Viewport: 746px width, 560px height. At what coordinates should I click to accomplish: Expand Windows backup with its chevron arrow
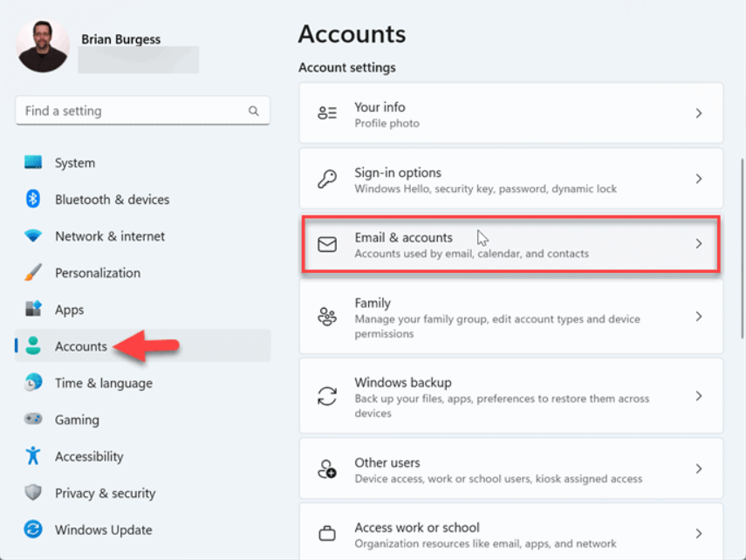[x=698, y=396]
